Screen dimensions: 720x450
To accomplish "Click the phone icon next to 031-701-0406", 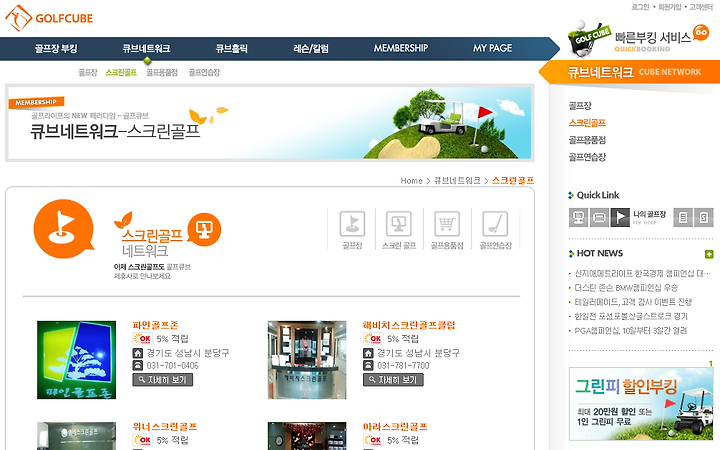I will 138,366.
